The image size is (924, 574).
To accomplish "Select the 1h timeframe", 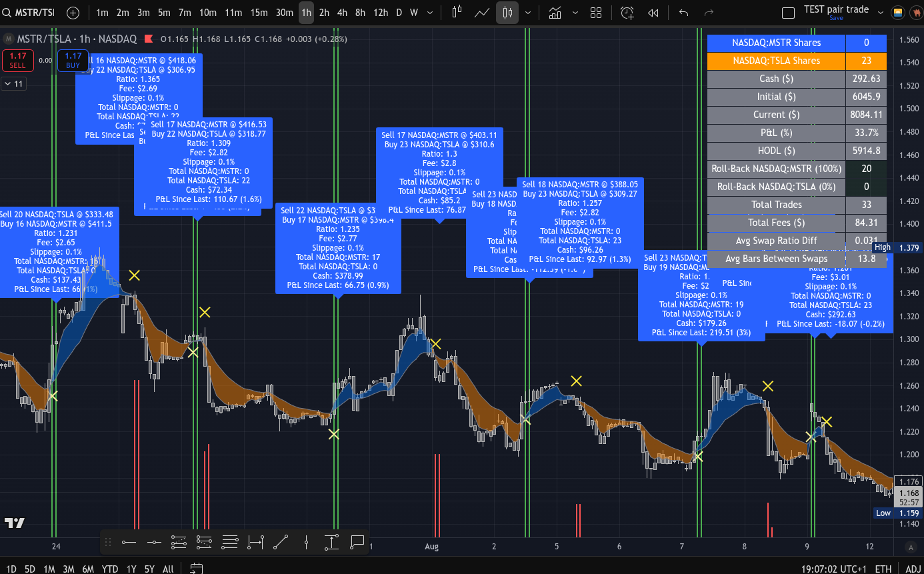I will (306, 12).
